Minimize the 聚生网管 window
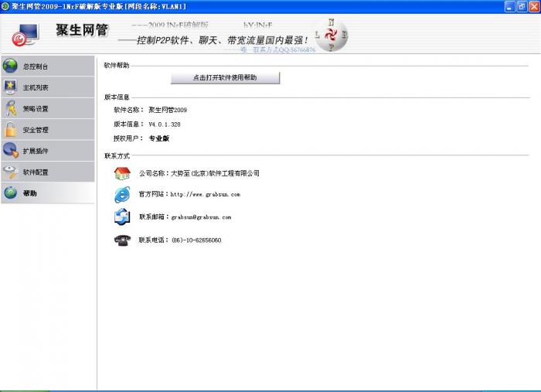The height and width of the screenshot is (392, 541). (x=509, y=6)
